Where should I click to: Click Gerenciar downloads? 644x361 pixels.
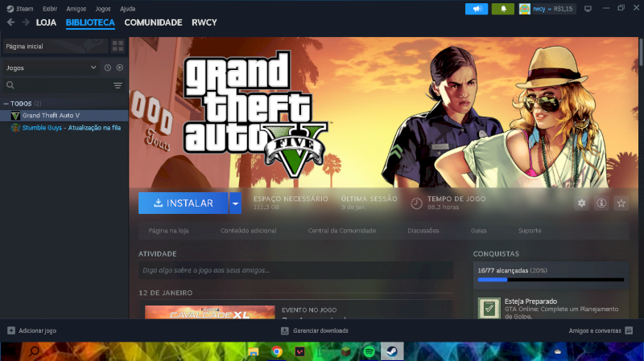pyautogui.click(x=320, y=330)
